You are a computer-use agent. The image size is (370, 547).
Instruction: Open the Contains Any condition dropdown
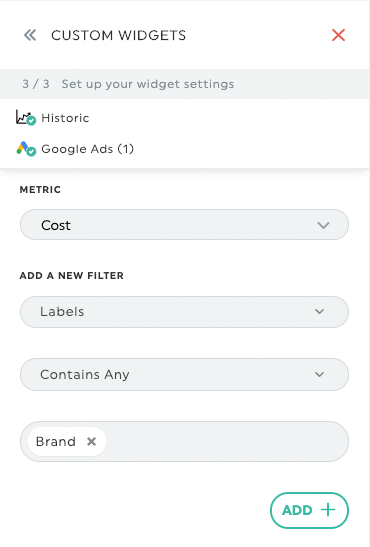[x=184, y=374]
